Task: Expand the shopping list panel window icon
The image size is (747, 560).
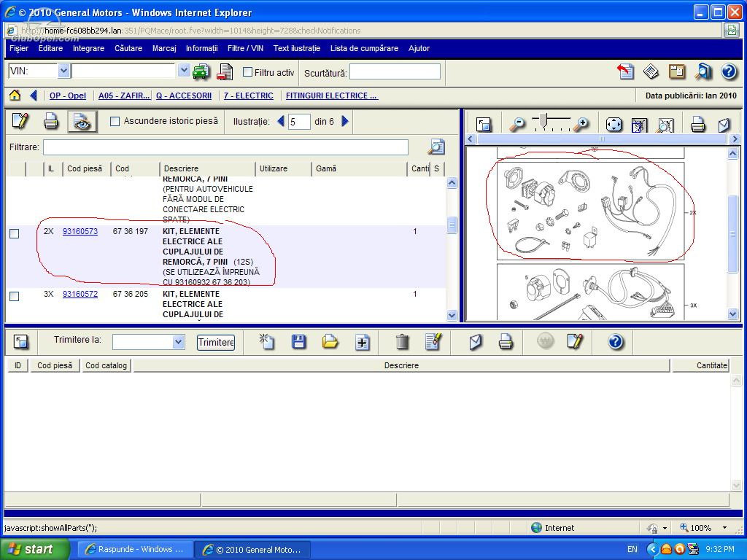Action: (20, 341)
